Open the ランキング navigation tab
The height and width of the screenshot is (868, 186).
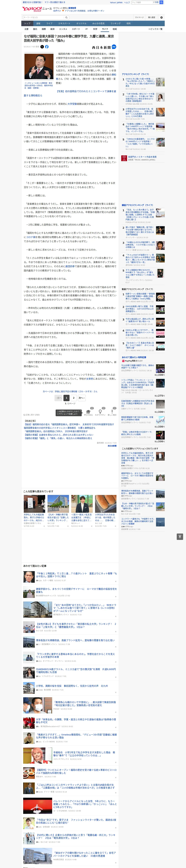tap(115, 24)
